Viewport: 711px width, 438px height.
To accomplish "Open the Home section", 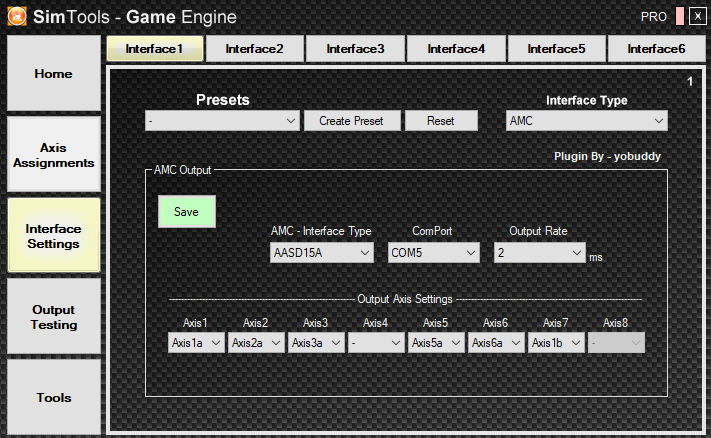I will [x=54, y=74].
